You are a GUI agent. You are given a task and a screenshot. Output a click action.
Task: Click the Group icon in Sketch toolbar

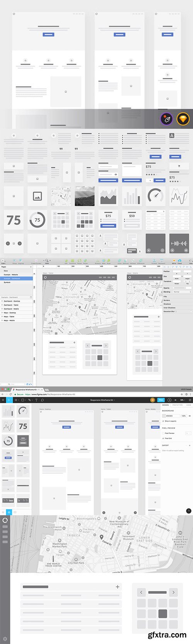[x=14, y=261]
